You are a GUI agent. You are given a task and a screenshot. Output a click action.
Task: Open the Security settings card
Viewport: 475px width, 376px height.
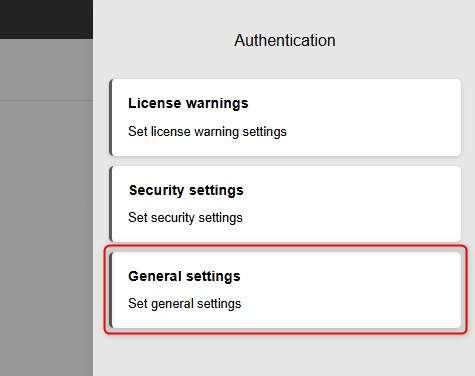coord(285,204)
